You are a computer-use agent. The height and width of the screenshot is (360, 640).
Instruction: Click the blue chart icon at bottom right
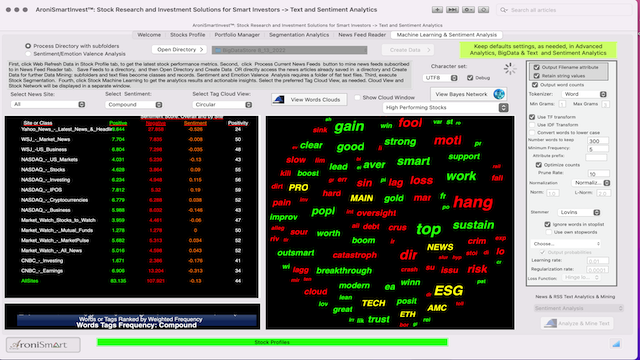coord(616,344)
